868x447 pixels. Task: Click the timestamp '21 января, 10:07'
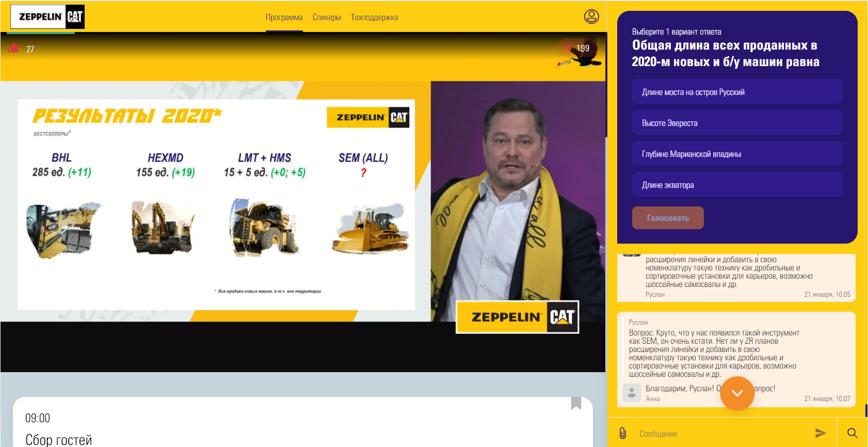[827, 398]
